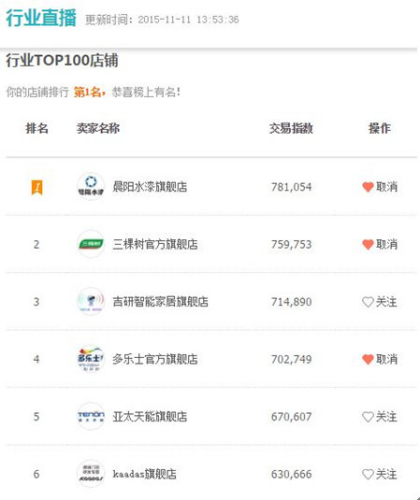Image resolution: width=420 pixels, height=500 pixels.
Task: Click the kaadas旗舰店 store logo
Action: [x=91, y=474]
